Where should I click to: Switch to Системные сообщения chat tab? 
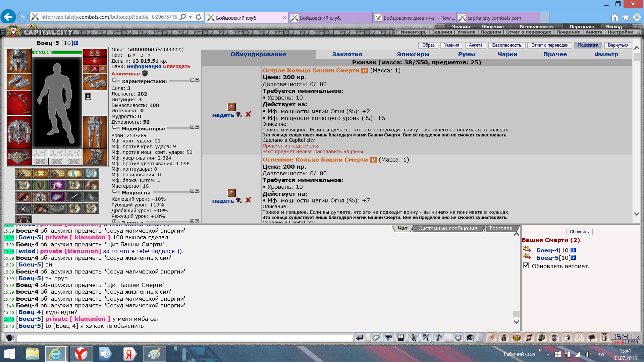[447, 229]
